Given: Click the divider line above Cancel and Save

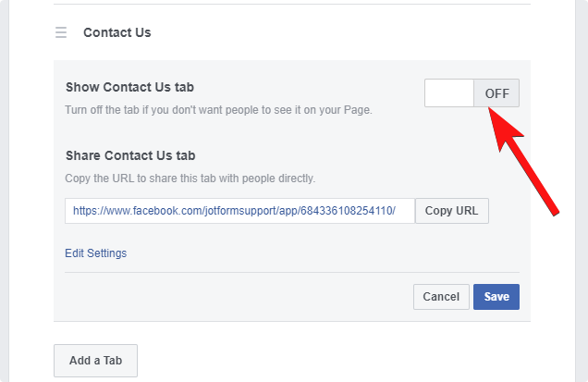Looking at the screenshot, I should (291, 272).
